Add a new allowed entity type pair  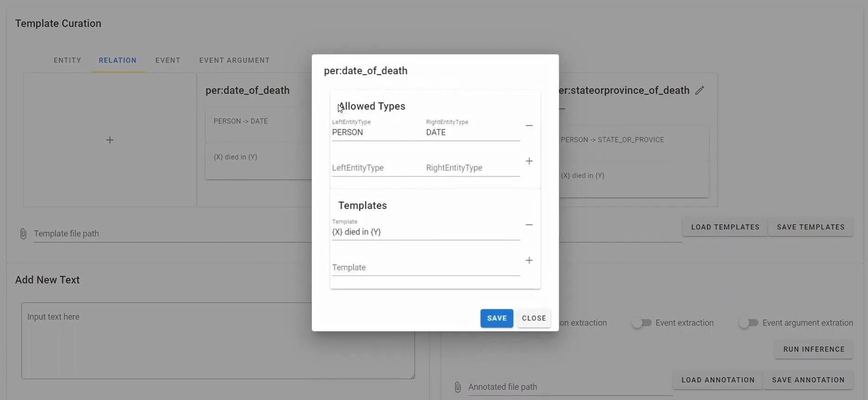pos(529,161)
